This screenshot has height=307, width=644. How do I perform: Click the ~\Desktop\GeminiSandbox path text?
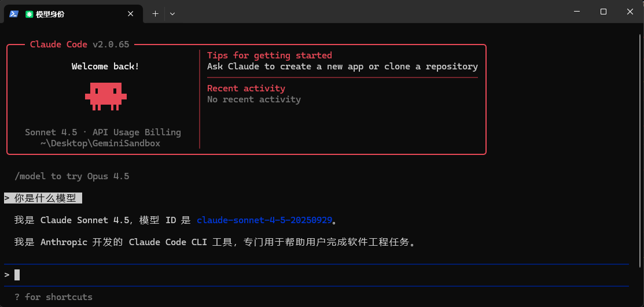[100, 143]
